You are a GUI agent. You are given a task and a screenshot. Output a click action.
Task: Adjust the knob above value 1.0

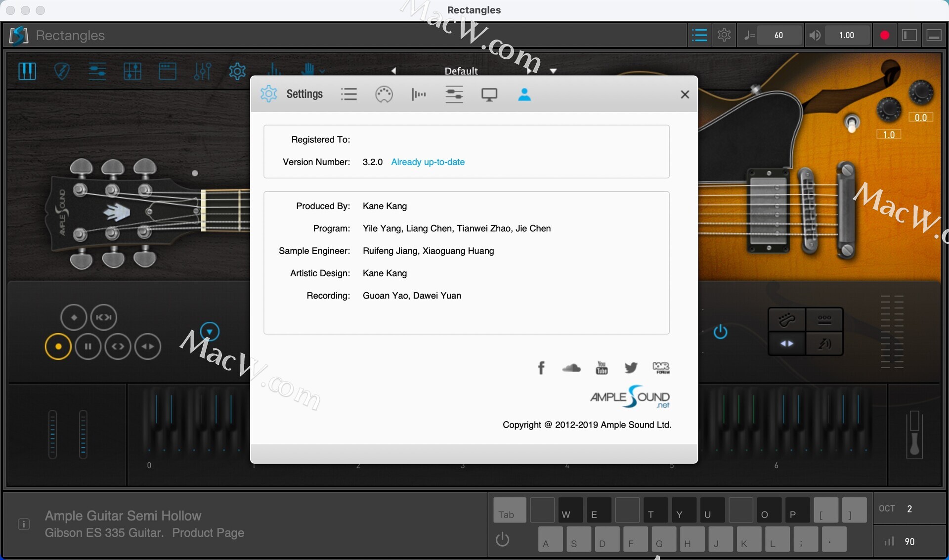pyautogui.click(x=889, y=110)
